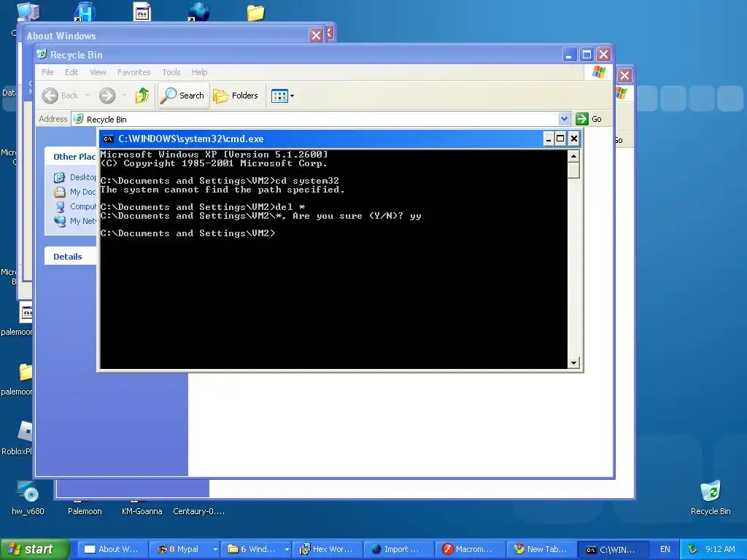Click the cmd window scroll up arrow
This screenshot has width=747, height=560.
pos(573,156)
